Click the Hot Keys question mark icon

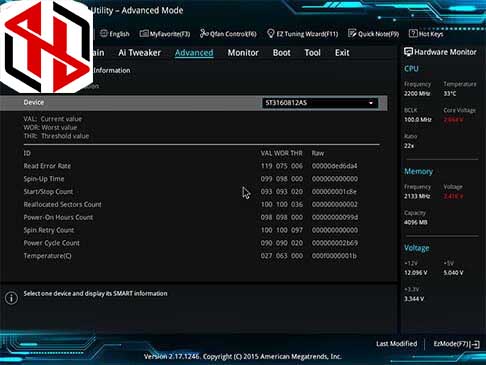click(413, 34)
